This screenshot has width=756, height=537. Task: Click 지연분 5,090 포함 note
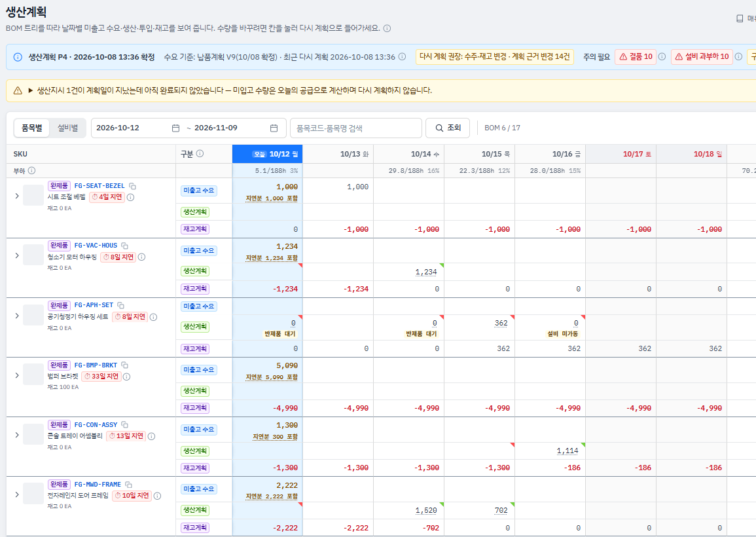coord(272,377)
